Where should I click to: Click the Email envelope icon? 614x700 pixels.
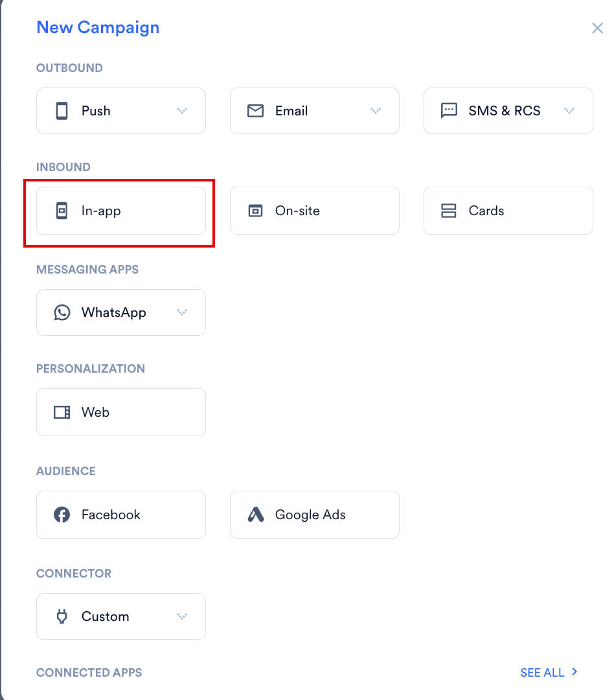[x=255, y=111]
